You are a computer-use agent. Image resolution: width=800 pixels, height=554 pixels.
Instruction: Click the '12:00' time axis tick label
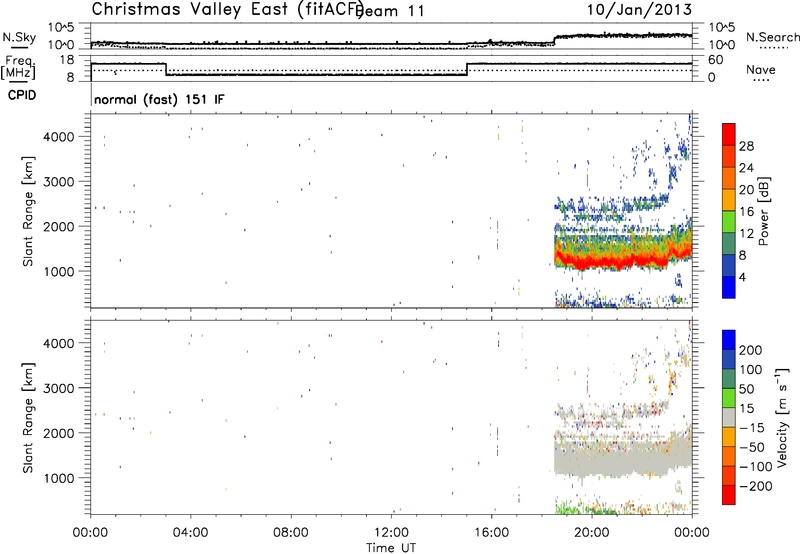tap(391, 533)
